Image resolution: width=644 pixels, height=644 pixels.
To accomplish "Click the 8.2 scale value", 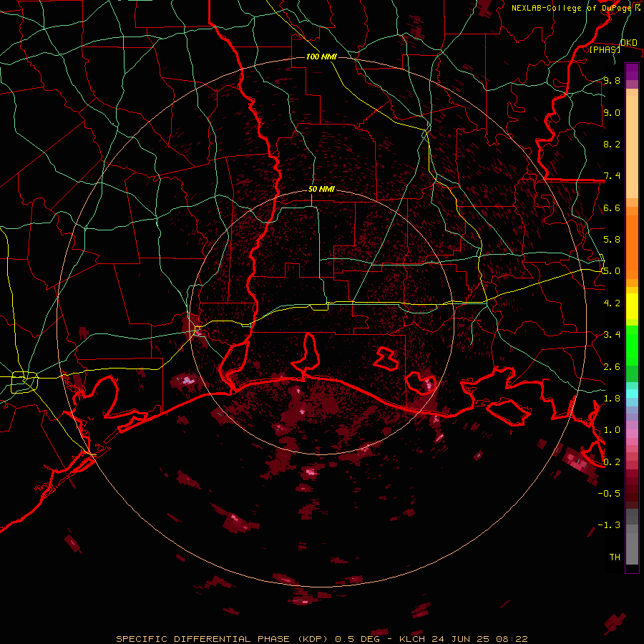I will [612, 144].
